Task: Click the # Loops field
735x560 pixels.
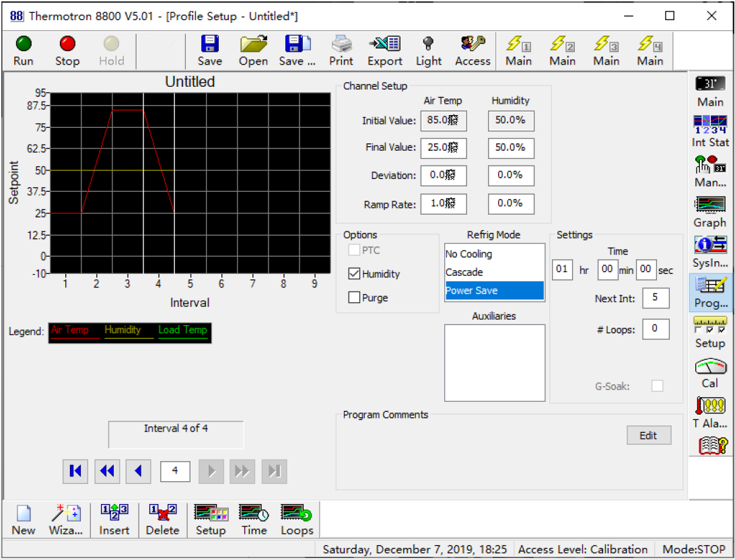Action: (656, 329)
